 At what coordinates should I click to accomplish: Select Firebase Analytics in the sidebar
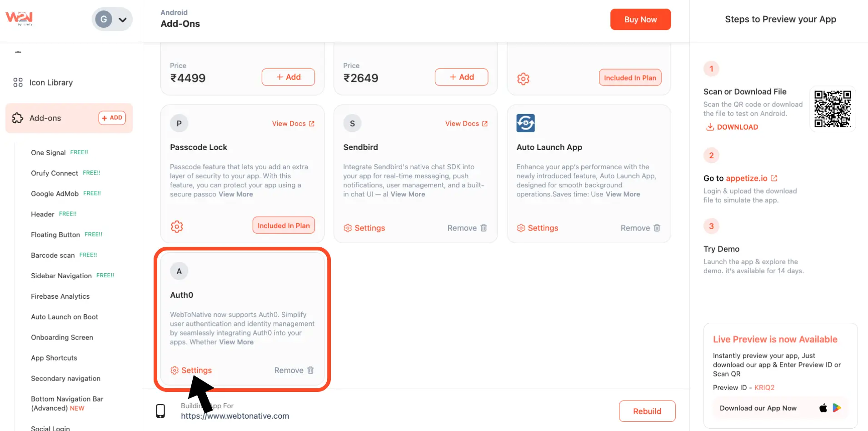click(x=60, y=296)
